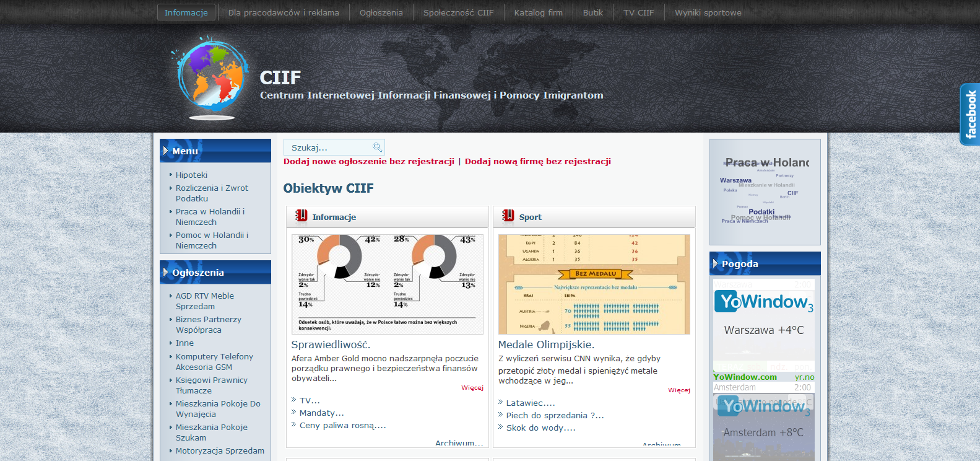Screen dimensions: 980x461
Task: Click the Praca w Holandii tag cloud
Action: click(765, 192)
